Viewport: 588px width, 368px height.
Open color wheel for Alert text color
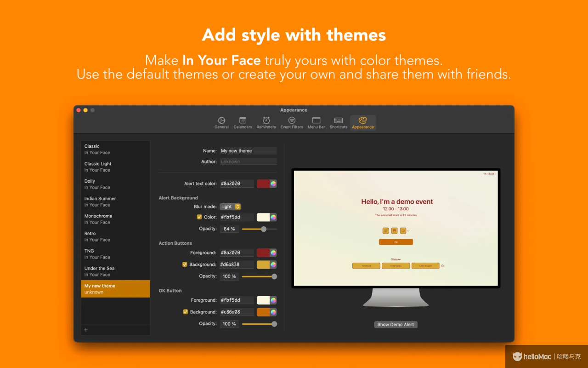pos(273,184)
